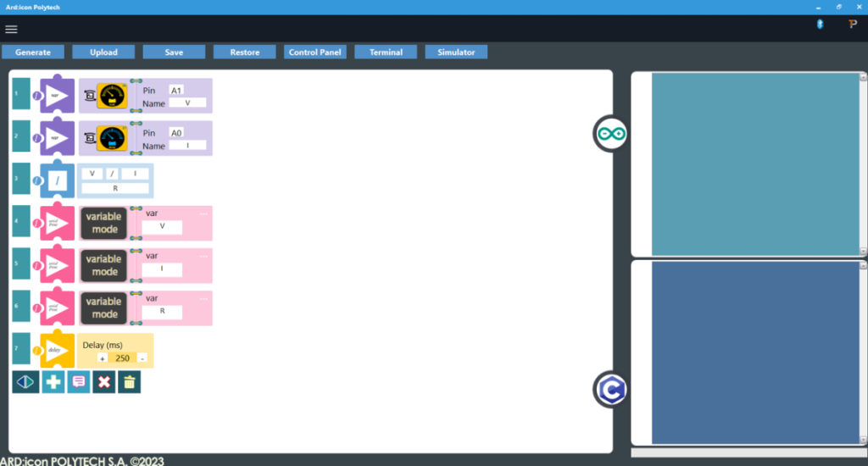The width and height of the screenshot is (868, 466).
Task: Click the mirror icon left of plus
Action: (25, 382)
